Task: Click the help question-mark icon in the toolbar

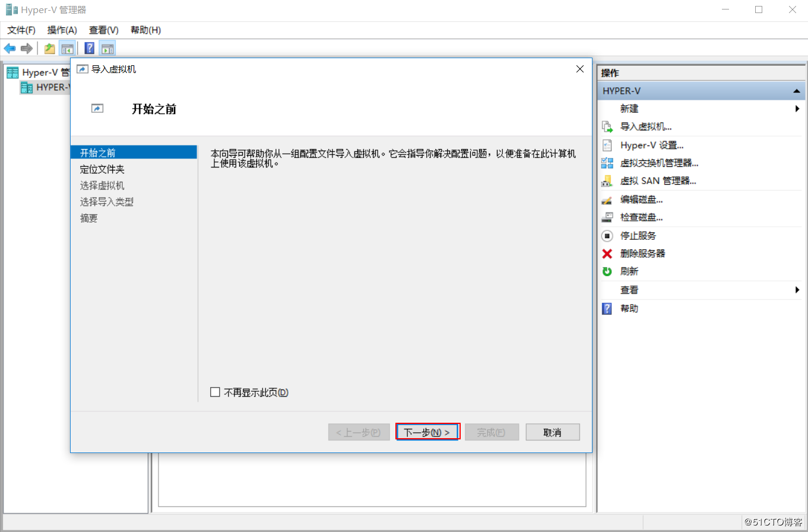Action: point(88,48)
